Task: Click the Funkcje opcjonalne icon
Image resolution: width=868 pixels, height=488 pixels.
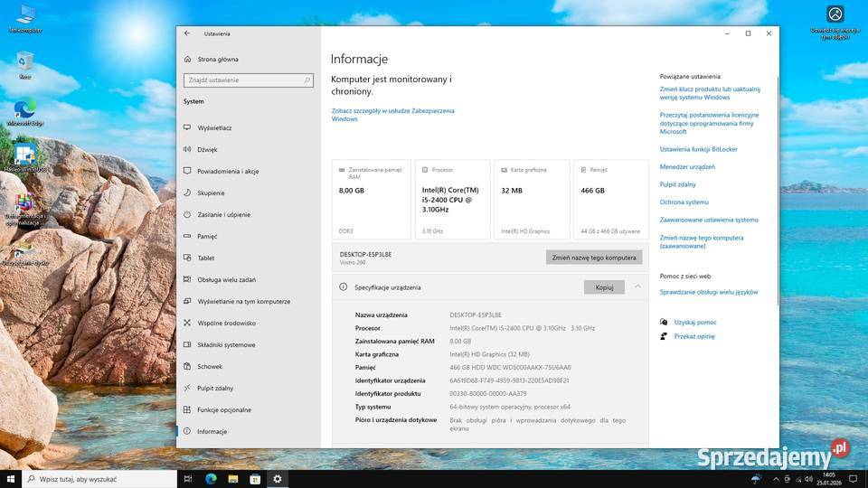Action: [187, 409]
